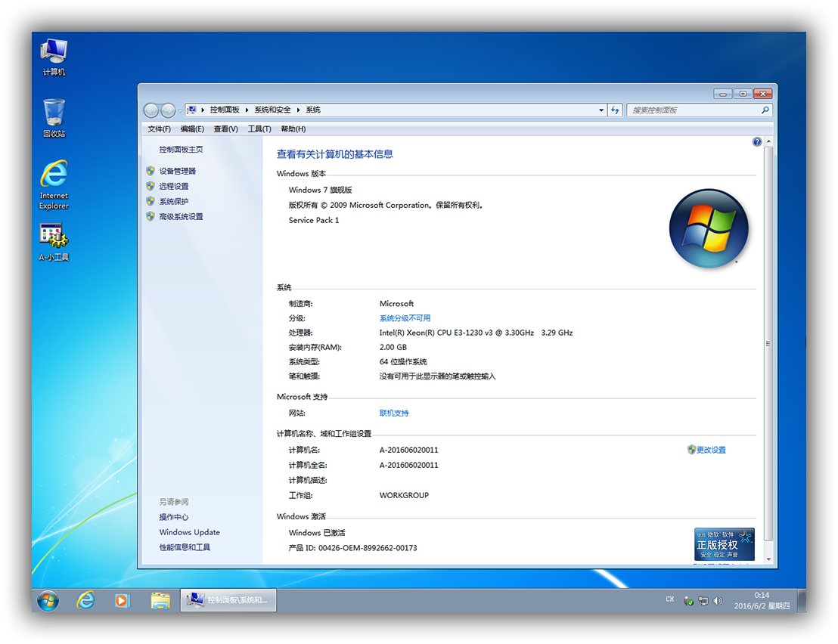The height and width of the screenshot is (644, 838).
Task: Open the 回收站 recycle bin icon
Action: coord(54,118)
